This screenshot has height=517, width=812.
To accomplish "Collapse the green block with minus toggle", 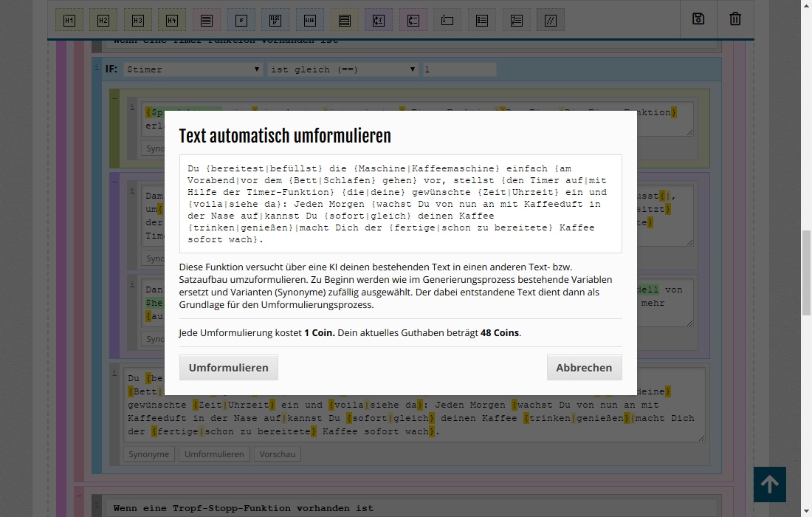I will click(x=114, y=97).
